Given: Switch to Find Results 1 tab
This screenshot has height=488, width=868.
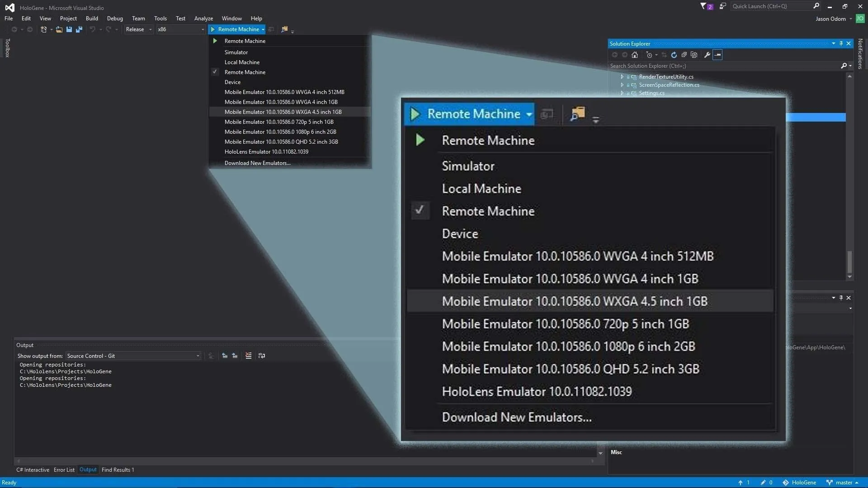Looking at the screenshot, I should click(118, 470).
